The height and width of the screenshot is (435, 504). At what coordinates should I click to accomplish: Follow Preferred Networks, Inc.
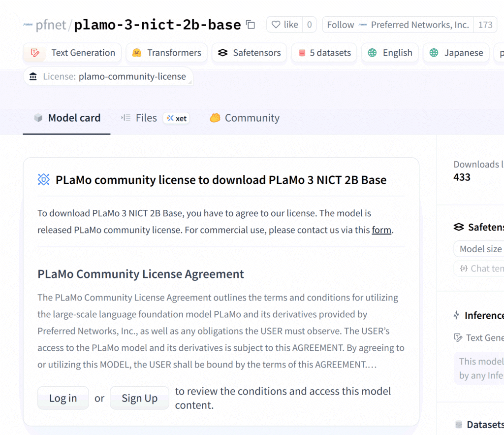pos(398,25)
